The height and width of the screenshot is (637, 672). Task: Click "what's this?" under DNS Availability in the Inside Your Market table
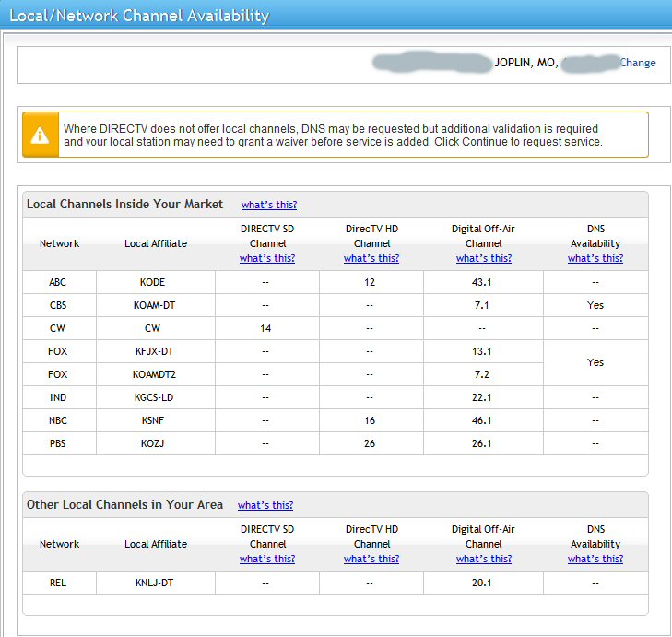pos(595,258)
